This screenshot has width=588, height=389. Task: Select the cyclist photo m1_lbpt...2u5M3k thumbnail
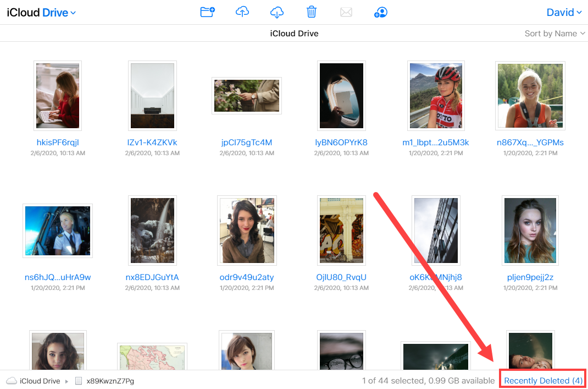click(x=436, y=96)
